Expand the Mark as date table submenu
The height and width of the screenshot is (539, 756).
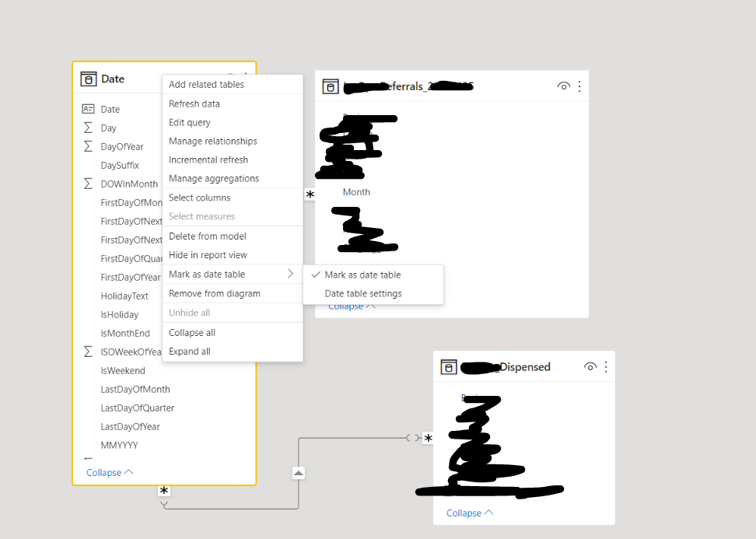pos(233,275)
